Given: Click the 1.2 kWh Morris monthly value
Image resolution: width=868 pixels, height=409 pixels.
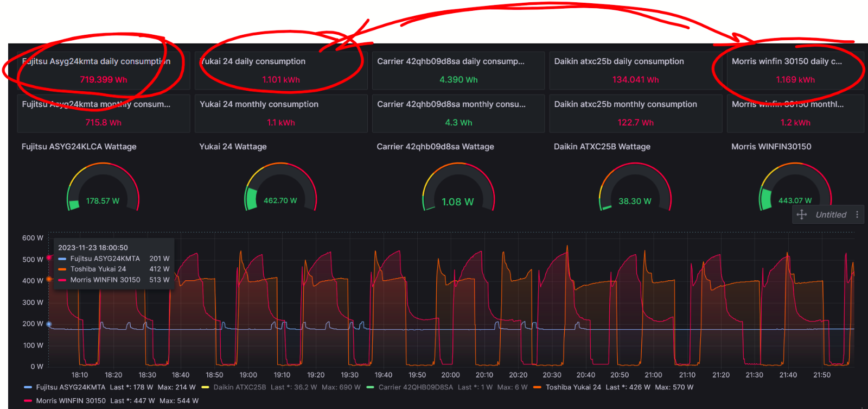Looking at the screenshot, I should (795, 123).
